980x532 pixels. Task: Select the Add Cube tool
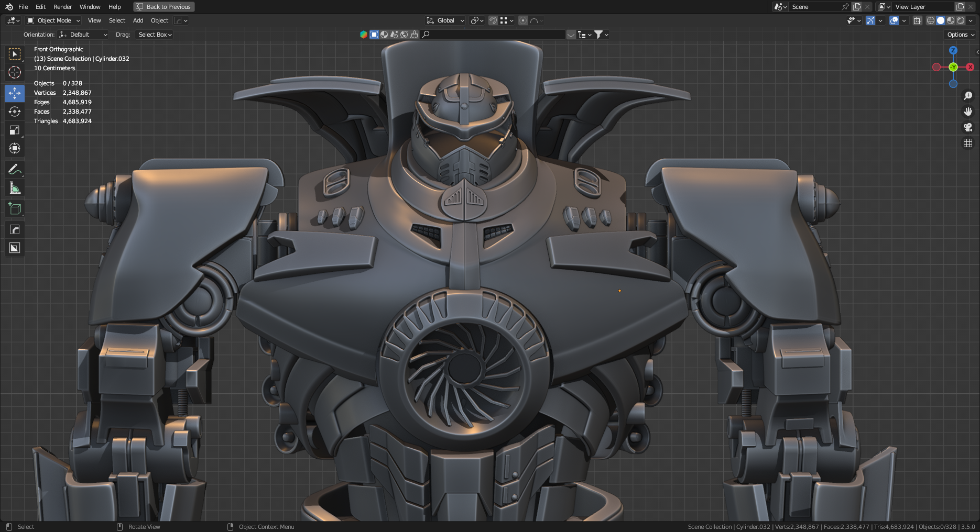(x=15, y=208)
